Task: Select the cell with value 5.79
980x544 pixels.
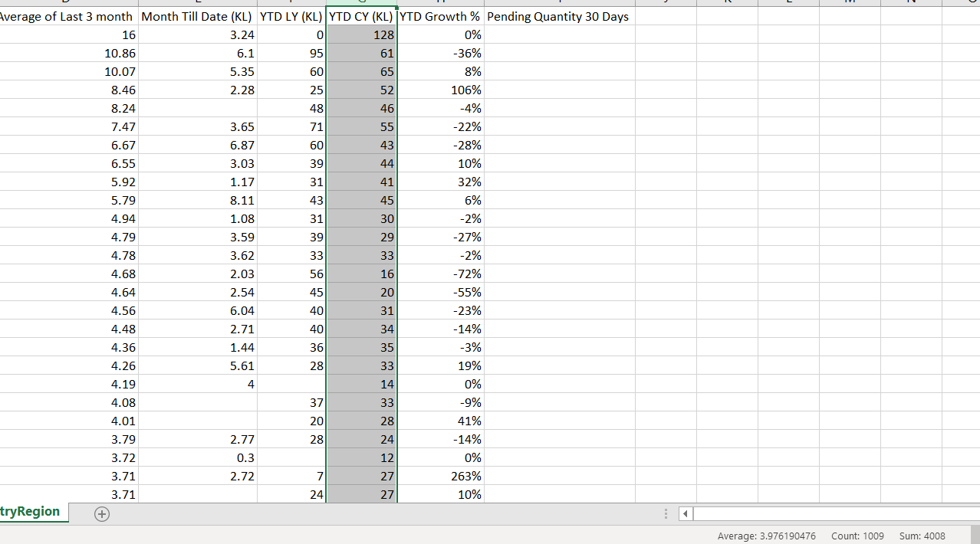Action: point(69,200)
